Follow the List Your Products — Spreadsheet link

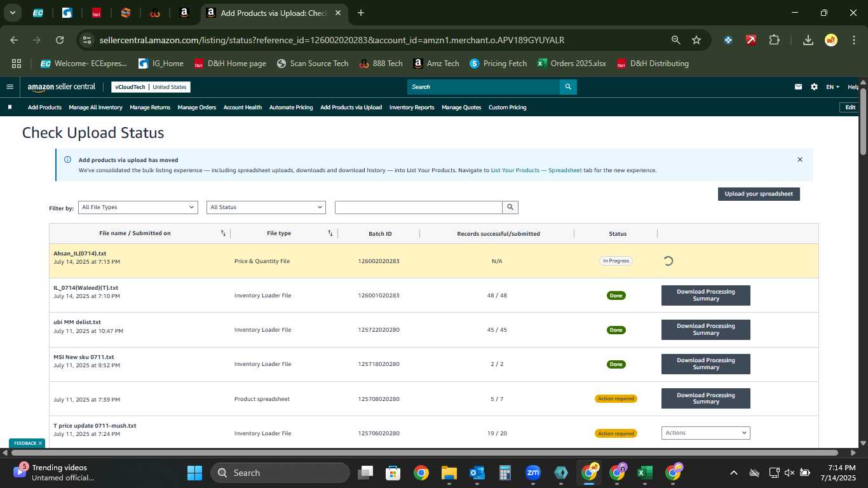click(x=536, y=170)
